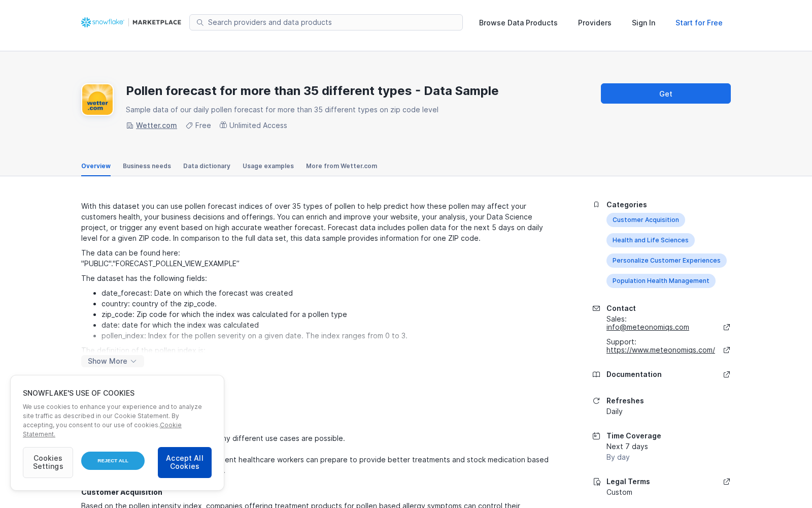Image resolution: width=812 pixels, height=508 pixels.
Task: Select Health and Life Sciences tag
Action: [x=651, y=240]
